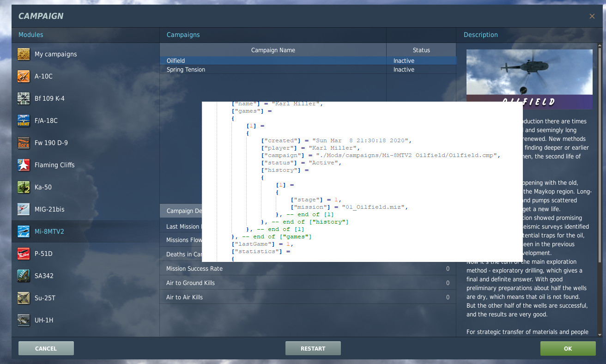
Task: Click the Oilfield helicopter preview image
Action: (x=529, y=75)
